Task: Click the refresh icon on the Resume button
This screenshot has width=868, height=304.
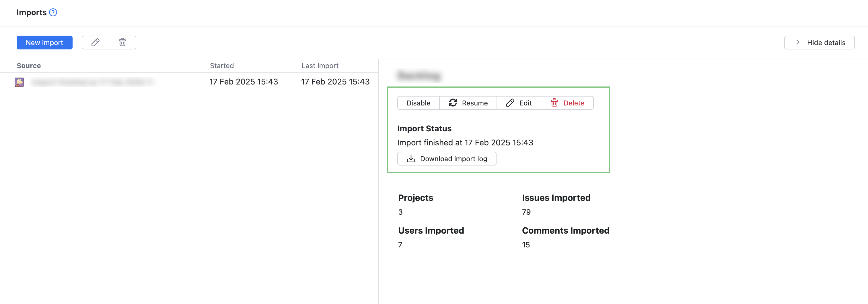Action: (453, 103)
